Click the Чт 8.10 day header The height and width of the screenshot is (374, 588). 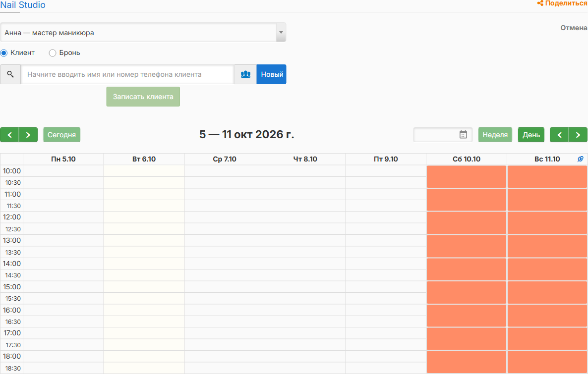pyautogui.click(x=305, y=159)
